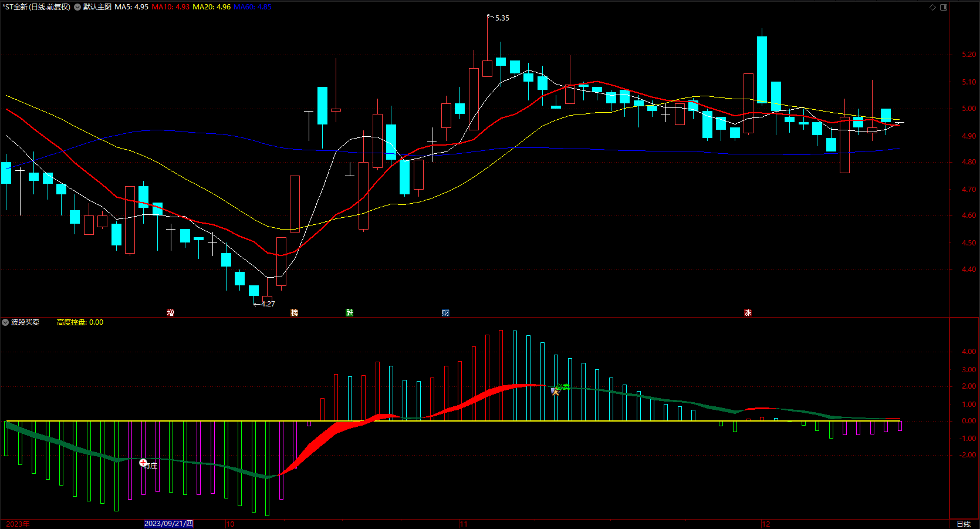Viewport: 980px width, 529px height.
Task: Click the 4.27 low price label
Action: coord(268,304)
